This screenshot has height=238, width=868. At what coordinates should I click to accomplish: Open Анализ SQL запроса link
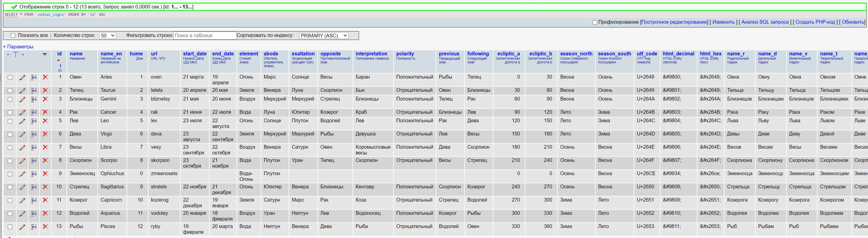click(x=765, y=22)
